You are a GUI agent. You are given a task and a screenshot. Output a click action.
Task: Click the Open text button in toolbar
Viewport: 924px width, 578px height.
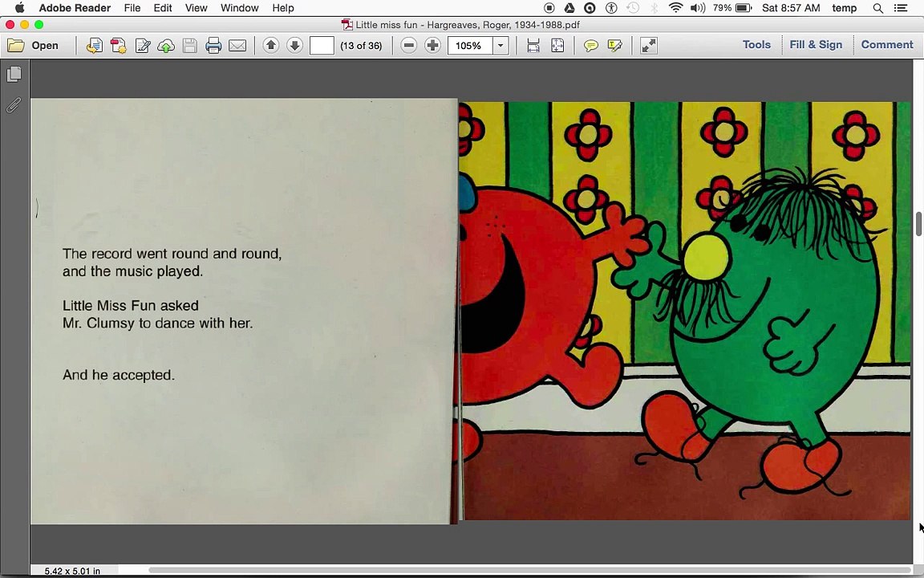point(45,46)
